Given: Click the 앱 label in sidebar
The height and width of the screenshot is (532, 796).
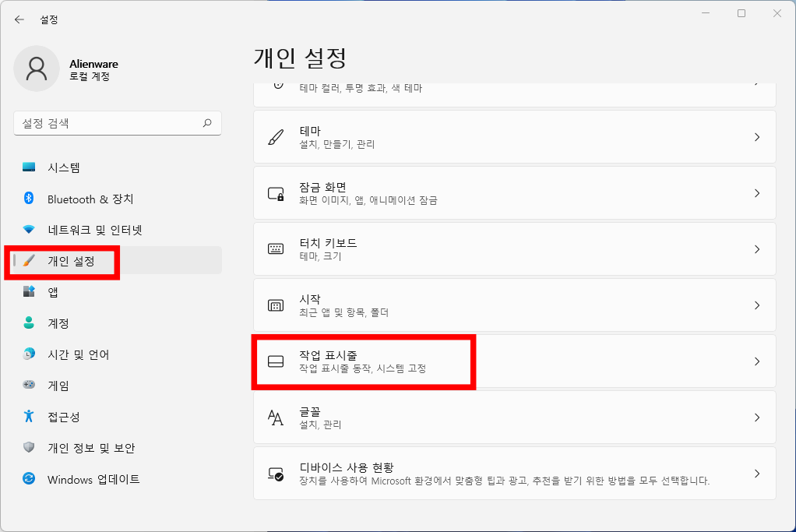Looking at the screenshot, I should [53, 292].
